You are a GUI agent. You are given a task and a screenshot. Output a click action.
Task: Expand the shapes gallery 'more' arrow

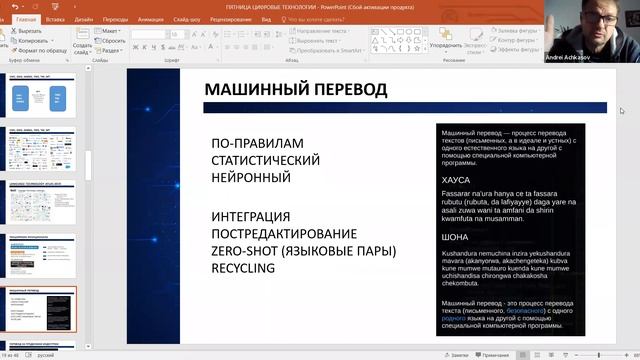pos(425,49)
